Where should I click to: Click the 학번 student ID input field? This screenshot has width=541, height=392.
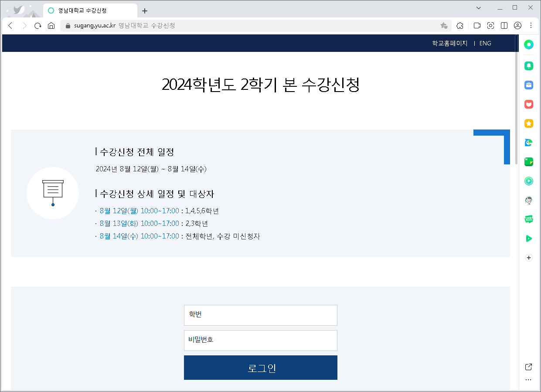[260, 315]
